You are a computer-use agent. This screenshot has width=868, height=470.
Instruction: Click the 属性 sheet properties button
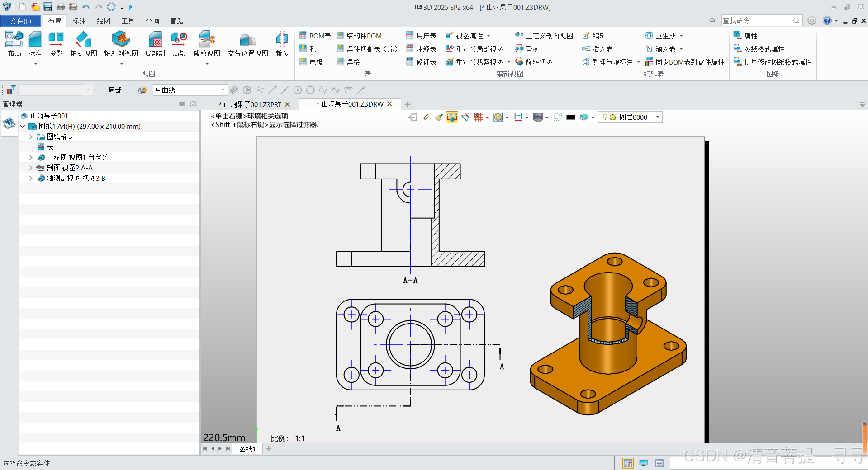coord(745,36)
